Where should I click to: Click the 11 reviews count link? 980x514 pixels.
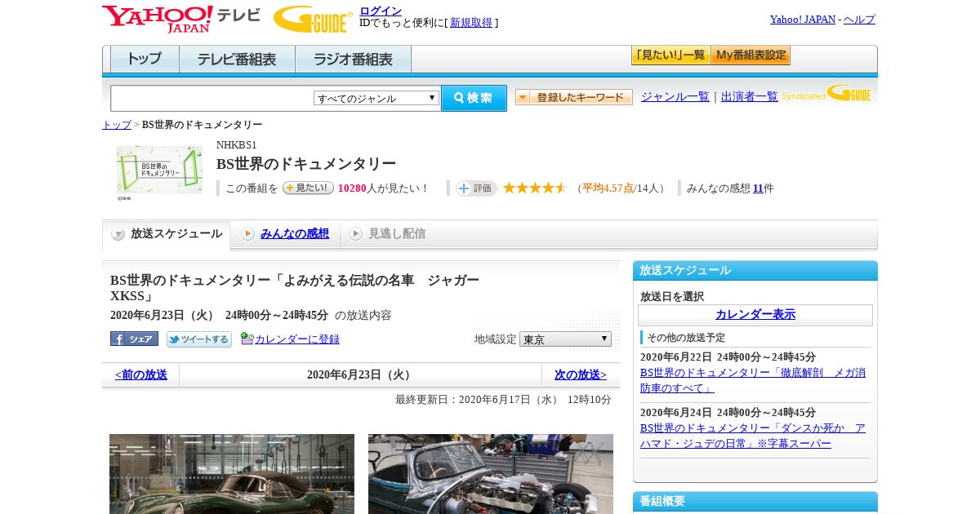click(758, 188)
